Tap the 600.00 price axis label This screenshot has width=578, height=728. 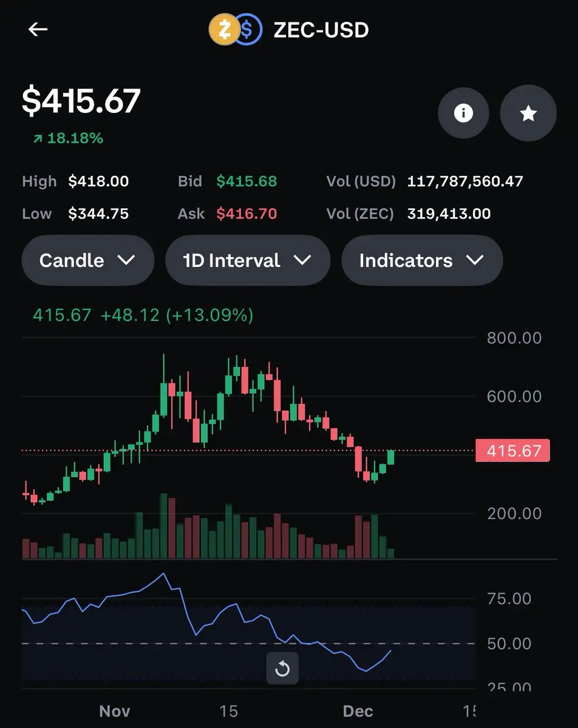pyautogui.click(x=514, y=396)
